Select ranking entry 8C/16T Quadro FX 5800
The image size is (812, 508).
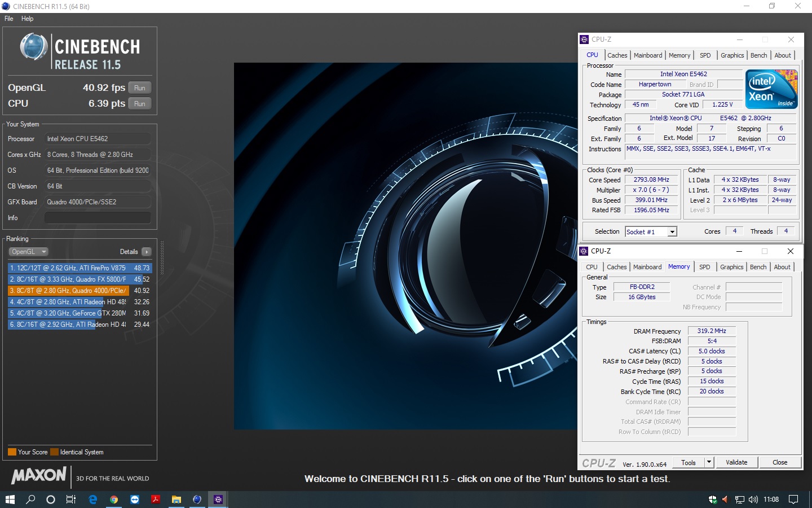tap(80, 279)
